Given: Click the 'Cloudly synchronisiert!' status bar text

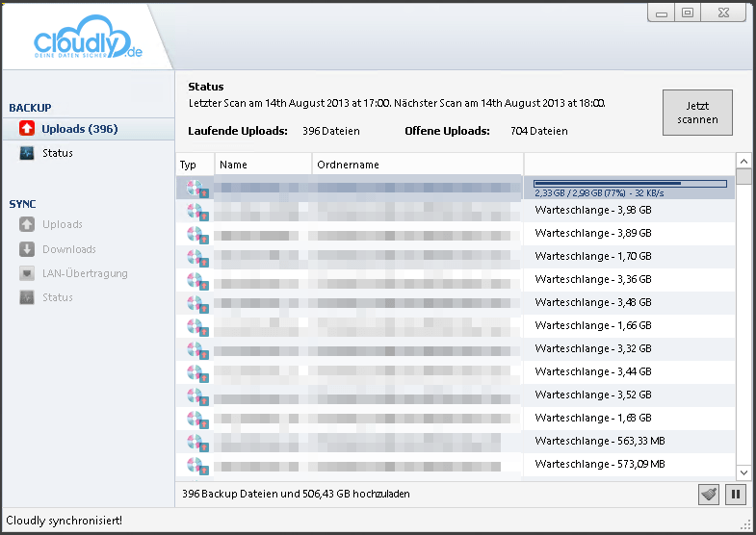Looking at the screenshot, I should 65,521.
